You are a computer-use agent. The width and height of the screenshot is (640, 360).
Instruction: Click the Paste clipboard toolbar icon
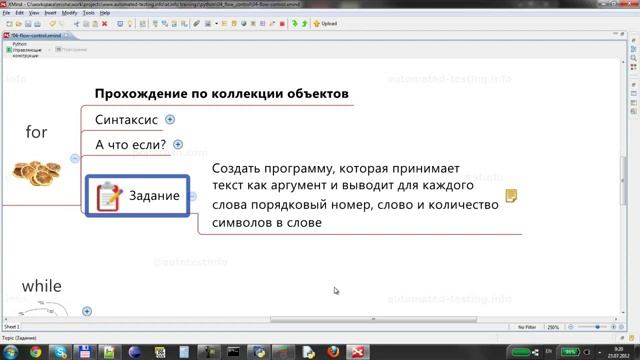tap(95, 24)
